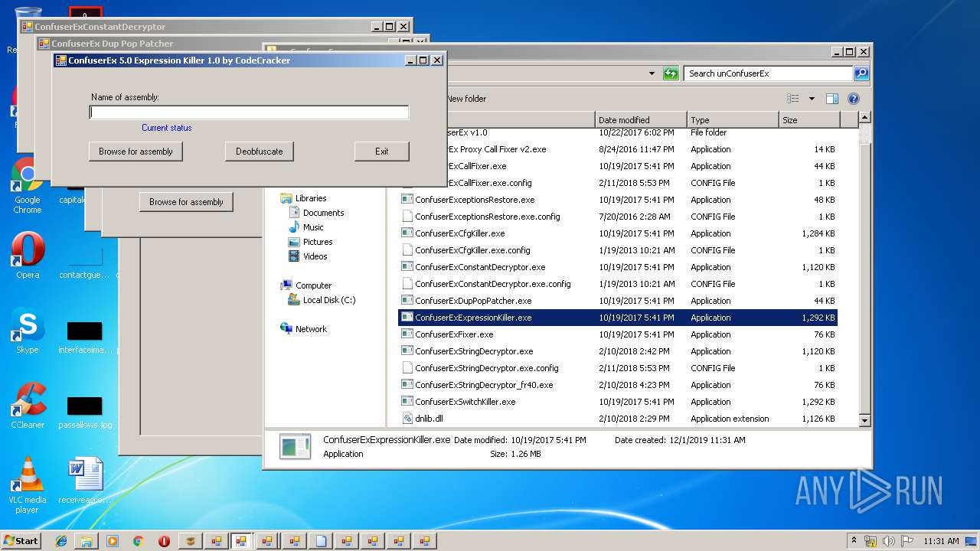Click New folder in Explorer toolbar
Viewport: 980px width, 551px height.
click(466, 99)
